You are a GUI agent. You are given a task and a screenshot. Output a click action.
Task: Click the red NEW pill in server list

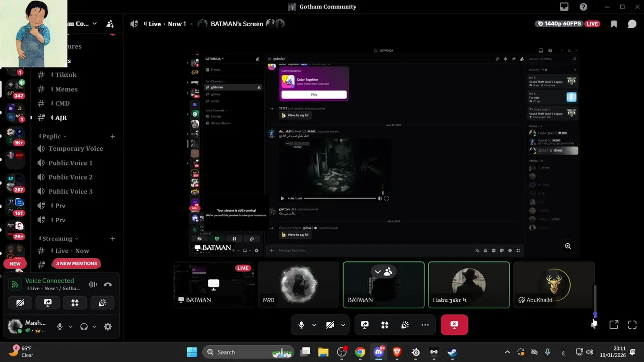tap(15, 263)
